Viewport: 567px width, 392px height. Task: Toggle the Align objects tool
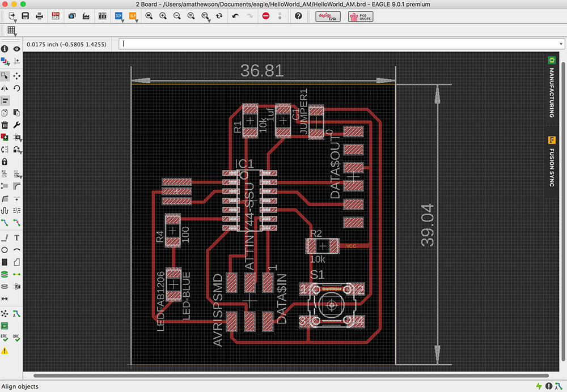[5, 100]
